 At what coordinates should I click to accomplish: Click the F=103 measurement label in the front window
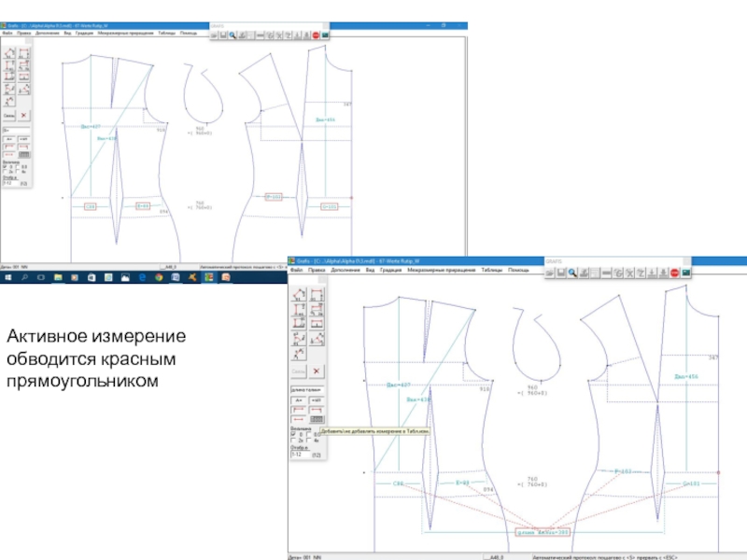tap(623, 471)
